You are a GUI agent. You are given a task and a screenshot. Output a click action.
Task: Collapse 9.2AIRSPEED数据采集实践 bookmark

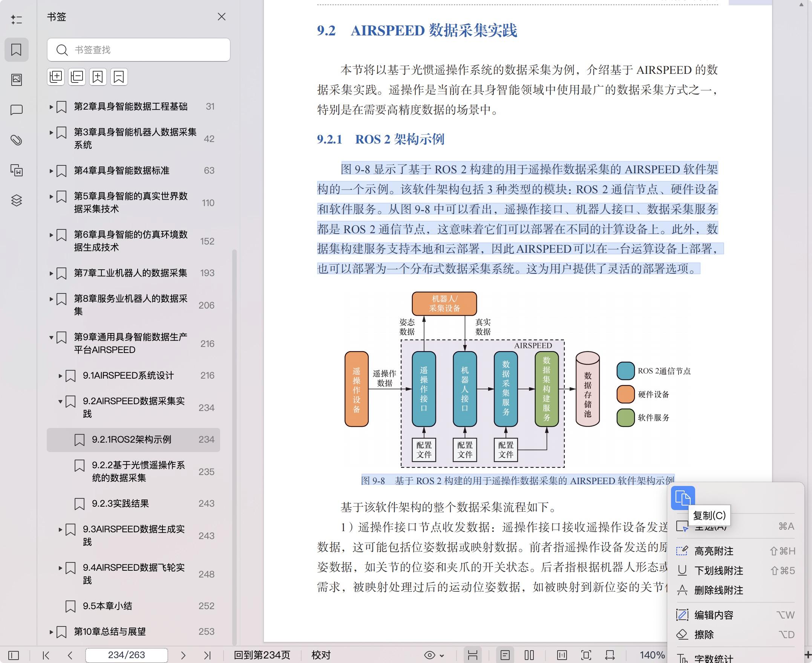[x=60, y=402]
